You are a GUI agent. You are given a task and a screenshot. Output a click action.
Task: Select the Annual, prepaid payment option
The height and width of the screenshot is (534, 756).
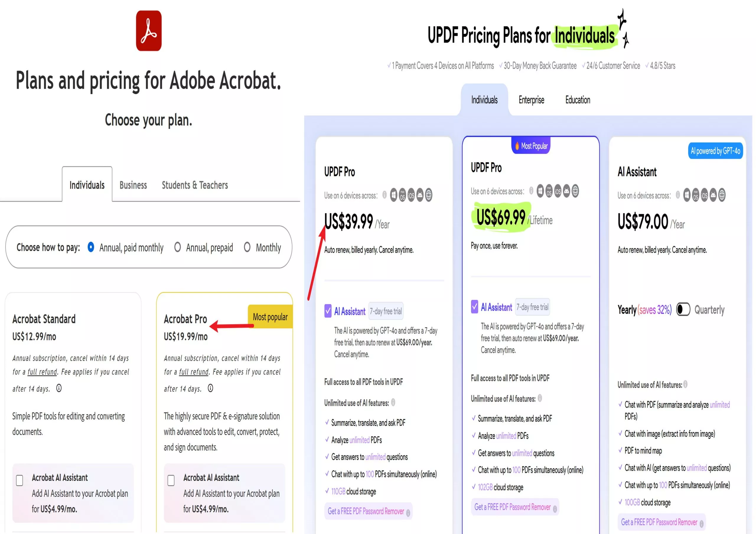[177, 247]
